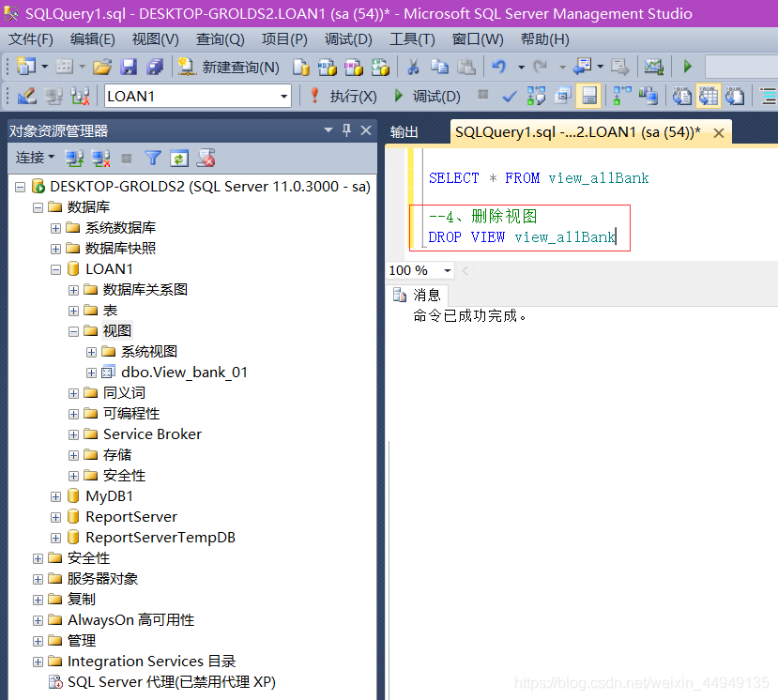The image size is (778, 700).
Task: Open the Query Options icon
Action: [563, 96]
